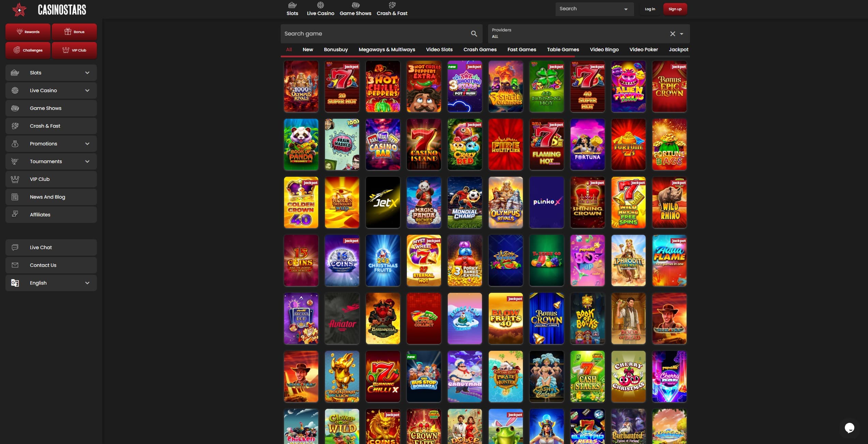
Task: Clear the Providers filter with X
Action: pyautogui.click(x=672, y=34)
